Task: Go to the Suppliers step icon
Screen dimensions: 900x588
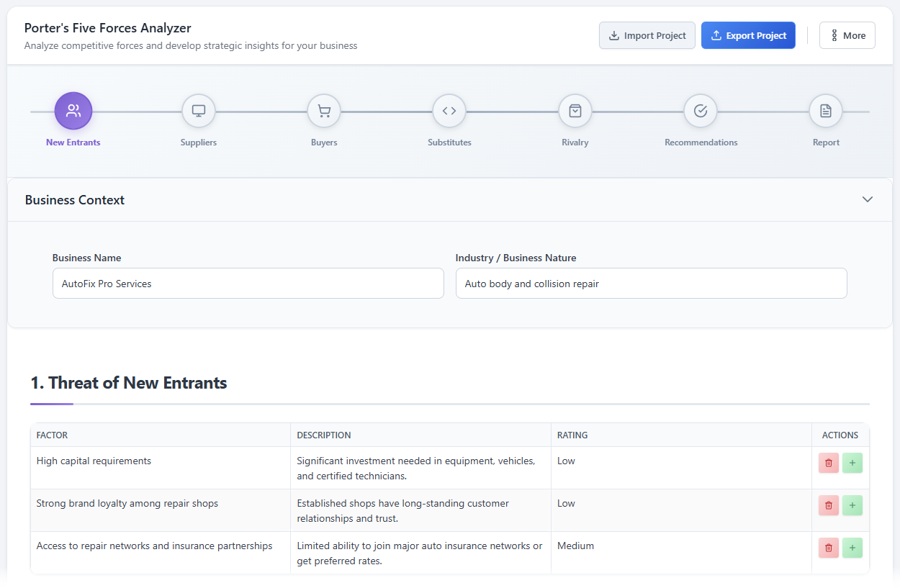Action: [x=199, y=111]
